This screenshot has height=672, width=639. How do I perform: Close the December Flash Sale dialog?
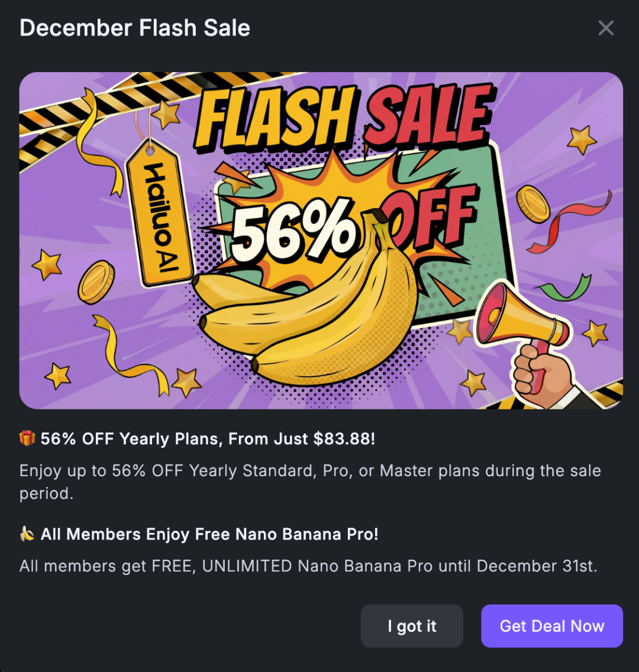(x=606, y=28)
